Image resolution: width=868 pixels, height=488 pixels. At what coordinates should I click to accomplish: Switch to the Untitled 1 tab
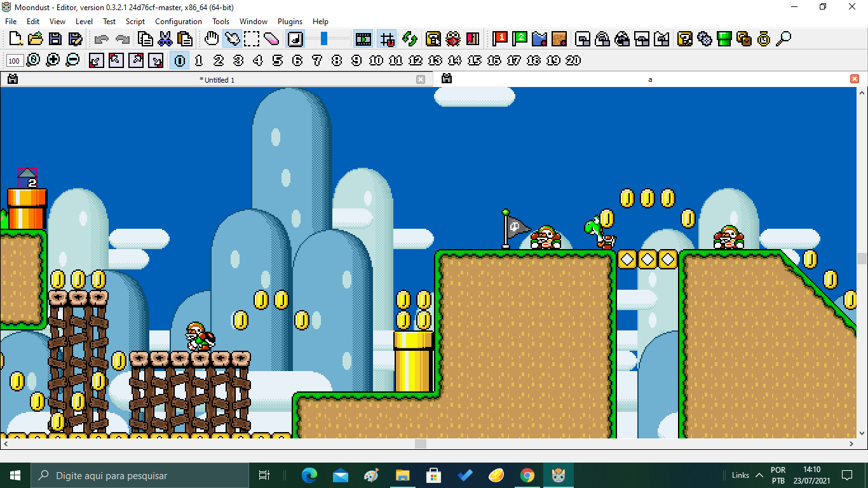pyautogui.click(x=217, y=79)
